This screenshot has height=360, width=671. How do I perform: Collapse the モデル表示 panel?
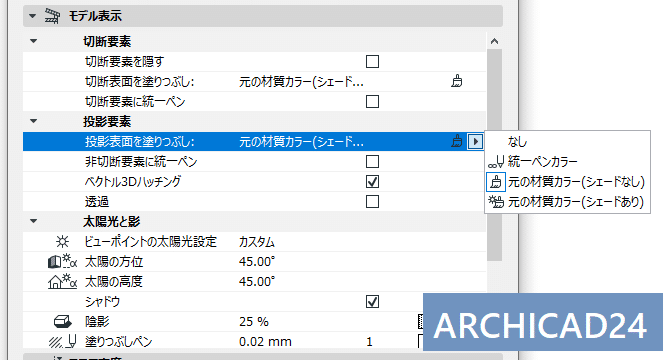33,16
